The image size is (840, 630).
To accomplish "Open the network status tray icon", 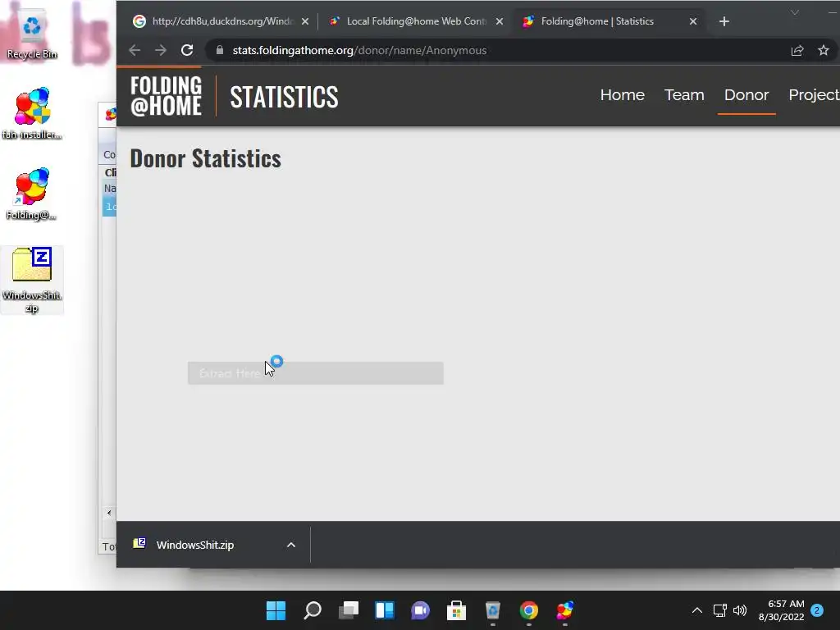I will (719, 610).
